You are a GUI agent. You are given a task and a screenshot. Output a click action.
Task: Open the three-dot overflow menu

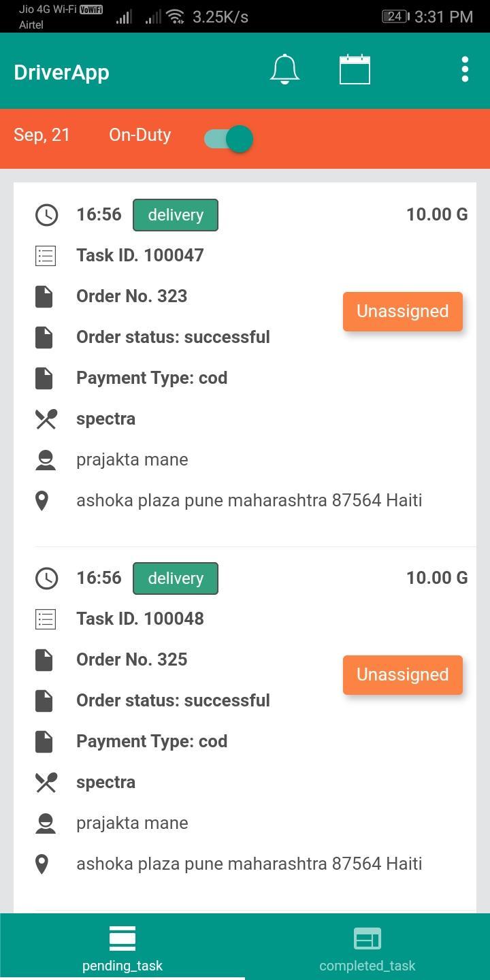click(465, 69)
